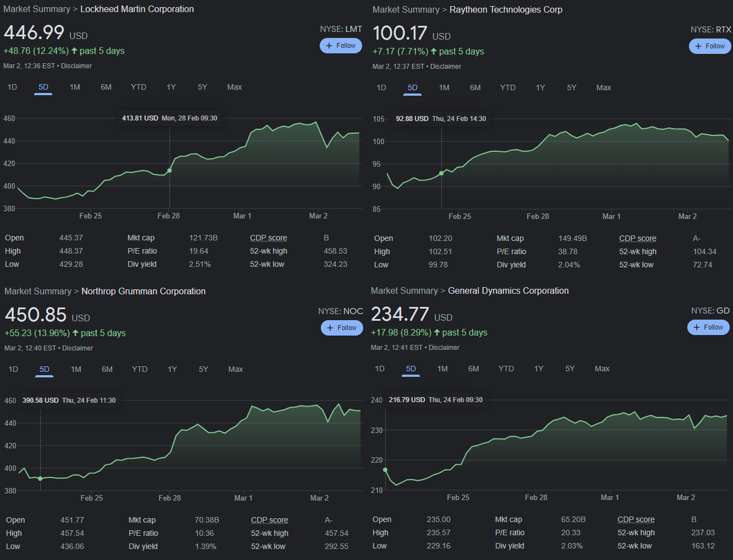Open Market Summary link above Northrop Grumman
Viewport: 733px width, 560px height.
click(x=38, y=292)
